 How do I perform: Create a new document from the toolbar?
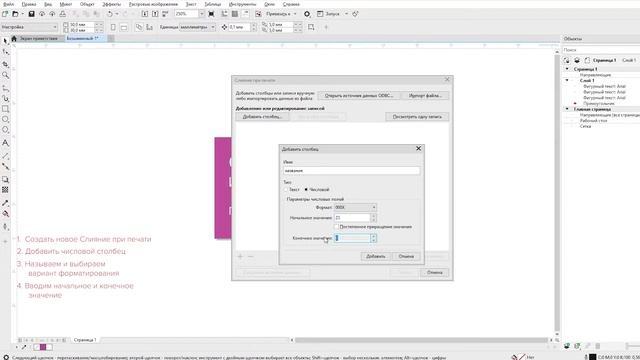5,14
